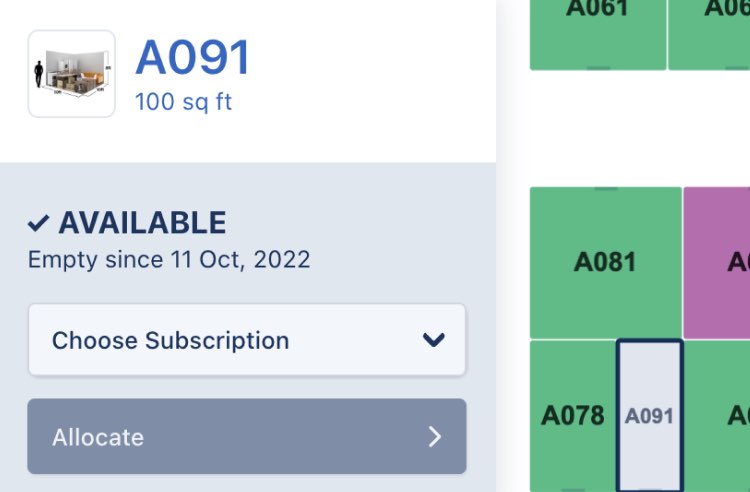This screenshot has height=492, width=750.
Task: Select unit A081 on the floor map
Action: click(605, 262)
